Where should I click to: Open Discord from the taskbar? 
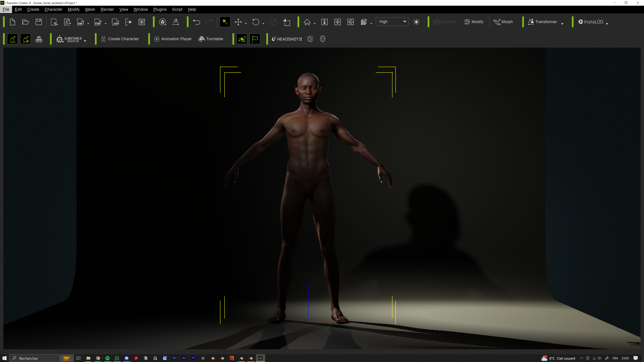pos(126,358)
